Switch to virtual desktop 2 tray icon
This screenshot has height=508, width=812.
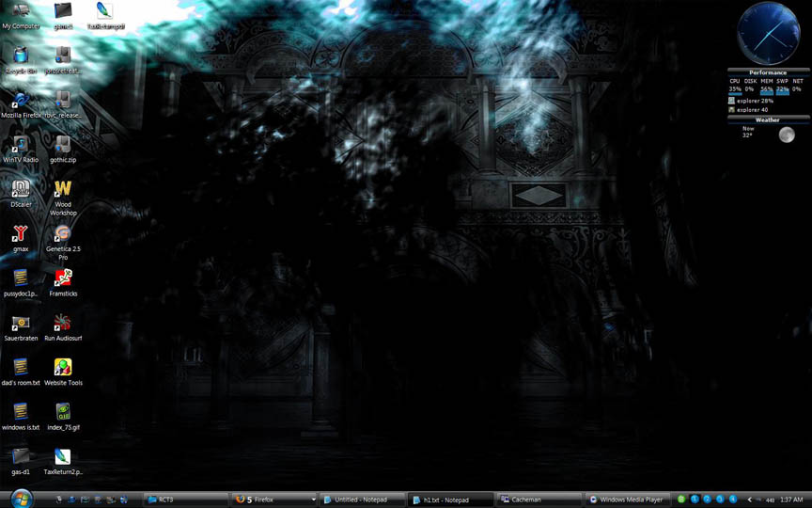(x=707, y=500)
